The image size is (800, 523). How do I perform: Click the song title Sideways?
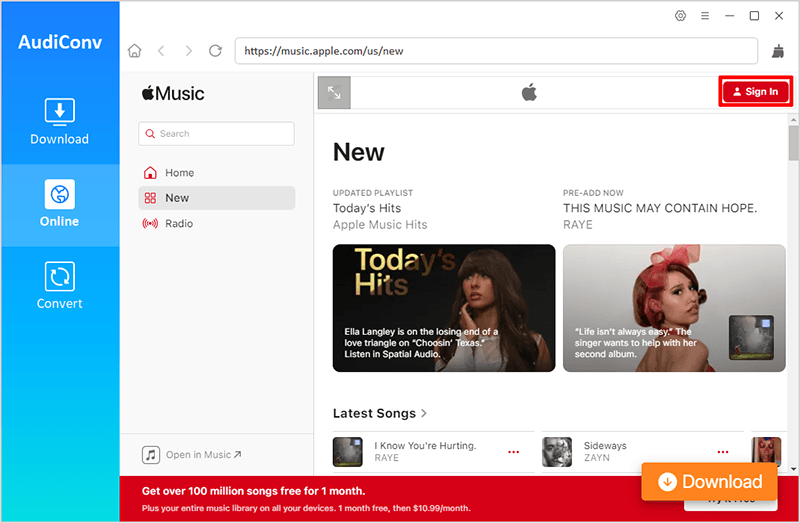click(605, 445)
